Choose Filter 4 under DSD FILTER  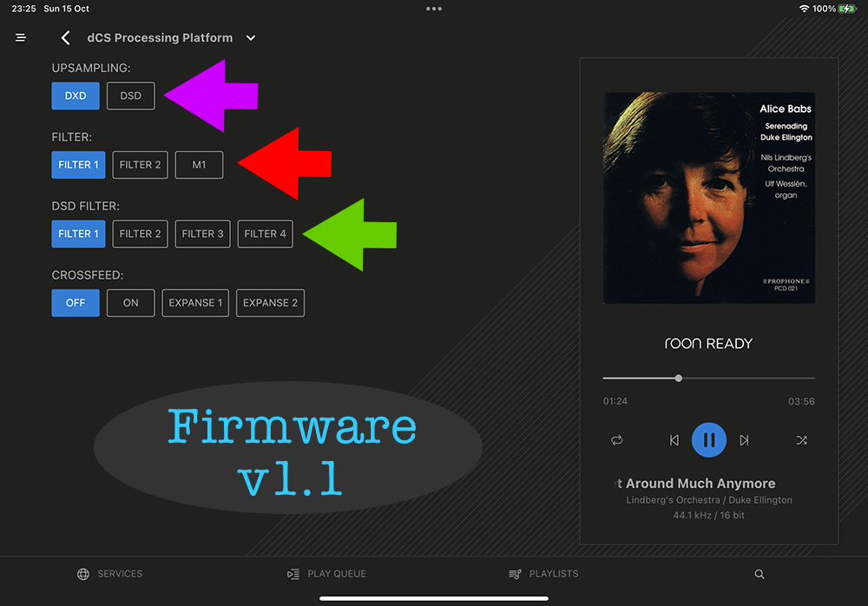(x=265, y=234)
